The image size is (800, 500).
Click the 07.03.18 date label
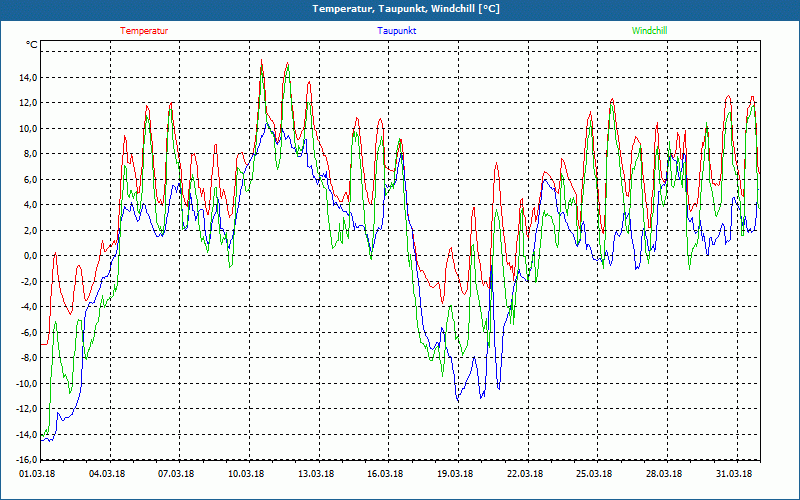tap(176, 474)
